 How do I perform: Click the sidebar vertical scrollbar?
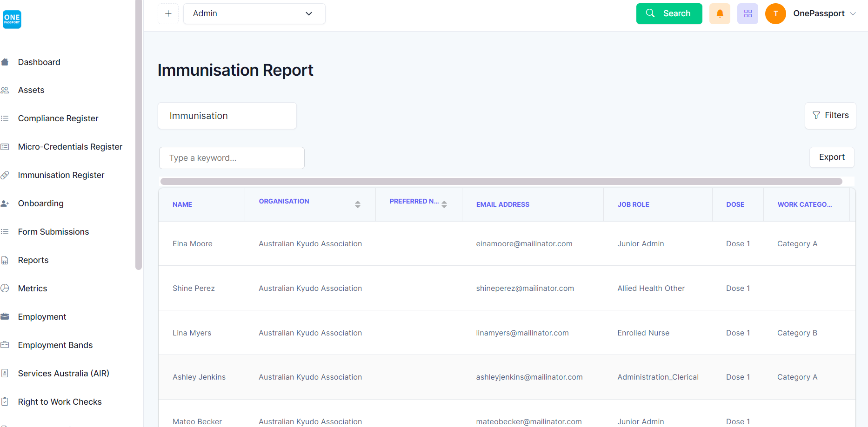(139, 135)
